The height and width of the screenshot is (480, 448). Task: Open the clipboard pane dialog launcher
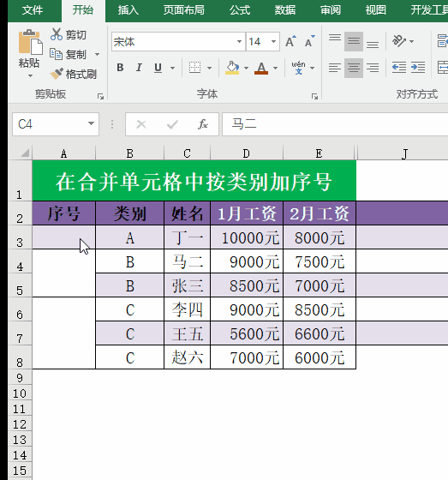point(100,96)
